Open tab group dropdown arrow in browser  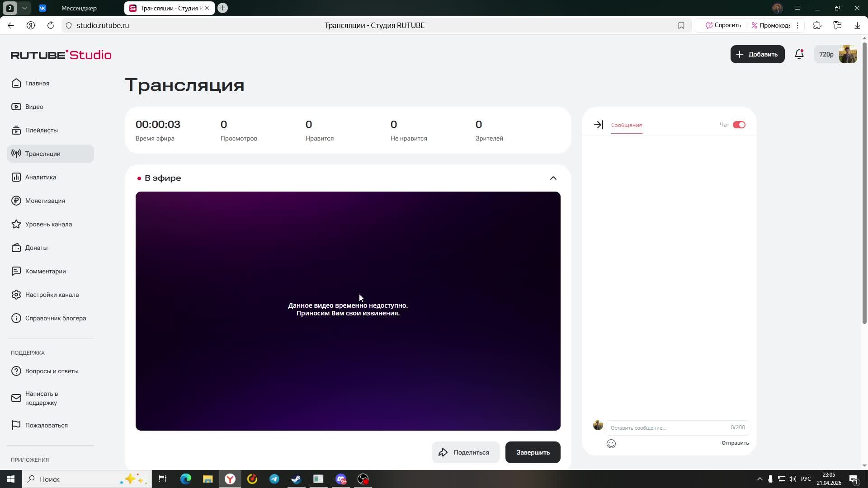click(25, 8)
